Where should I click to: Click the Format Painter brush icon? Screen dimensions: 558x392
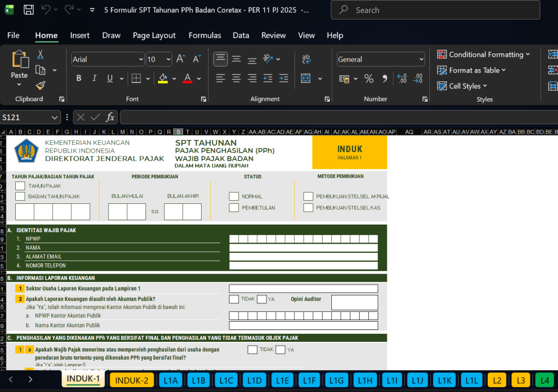(x=40, y=85)
